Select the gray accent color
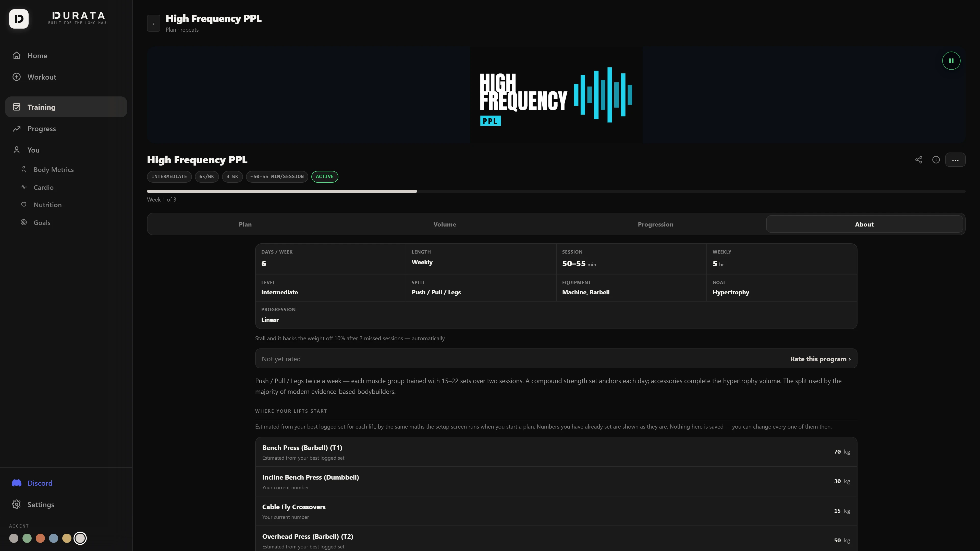Image resolution: width=980 pixels, height=551 pixels. click(x=14, y=538)
